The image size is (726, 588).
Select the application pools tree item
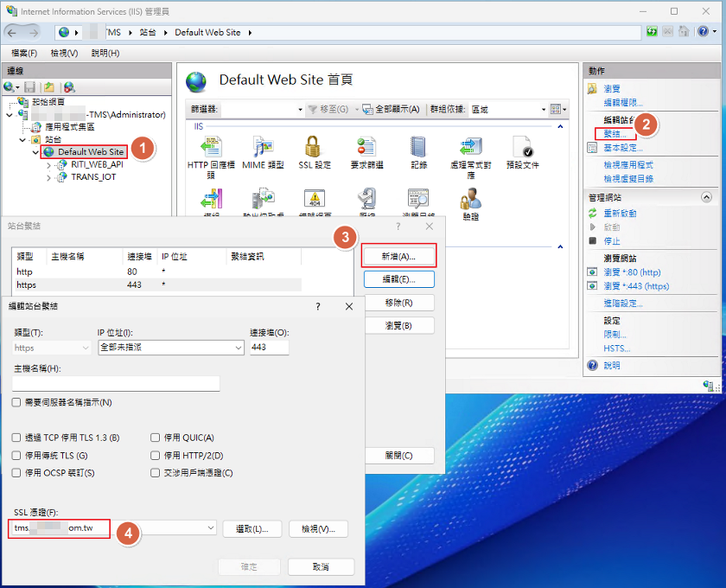tap(69, 126)
